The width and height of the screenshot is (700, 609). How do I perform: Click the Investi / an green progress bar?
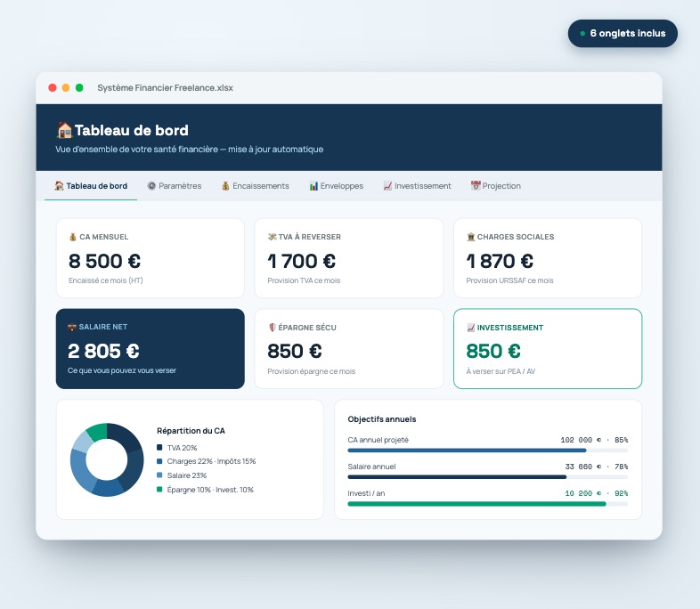click(x=487, y=504)
